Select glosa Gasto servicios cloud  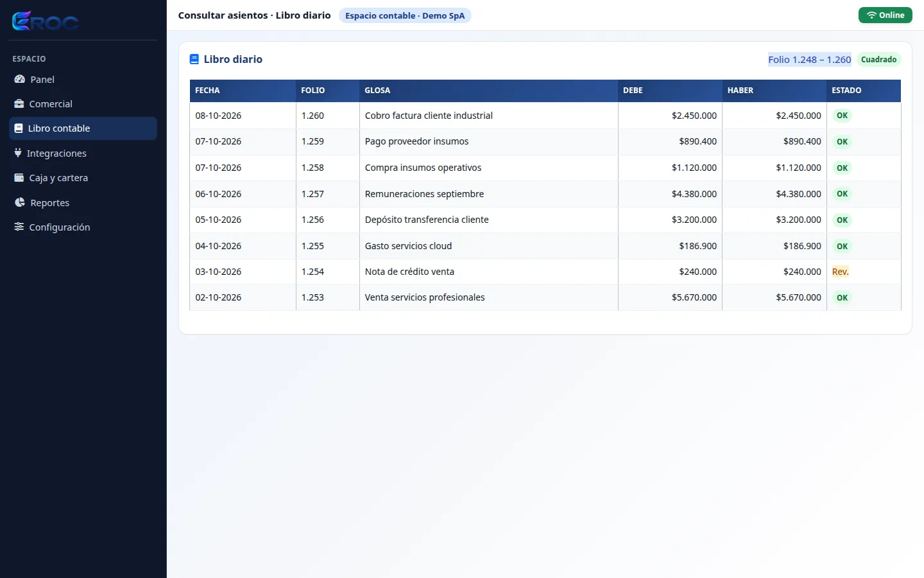click(x=408, y=246)
